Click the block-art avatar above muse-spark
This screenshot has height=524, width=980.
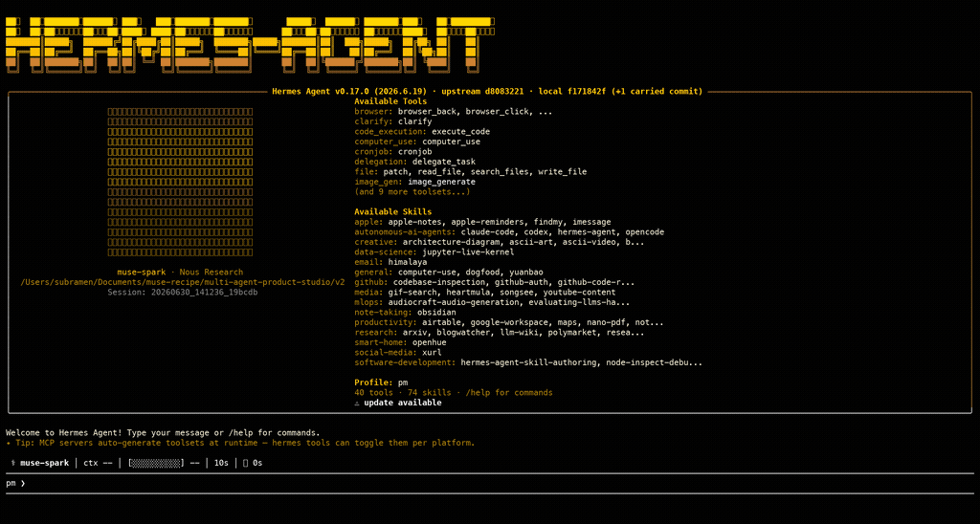pyautogui.click(x=180, y=182)
